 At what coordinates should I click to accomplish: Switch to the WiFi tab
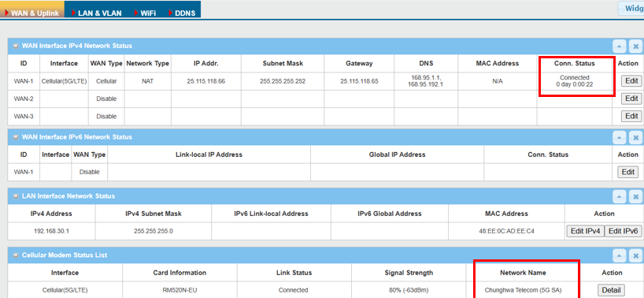pos(145,10)
